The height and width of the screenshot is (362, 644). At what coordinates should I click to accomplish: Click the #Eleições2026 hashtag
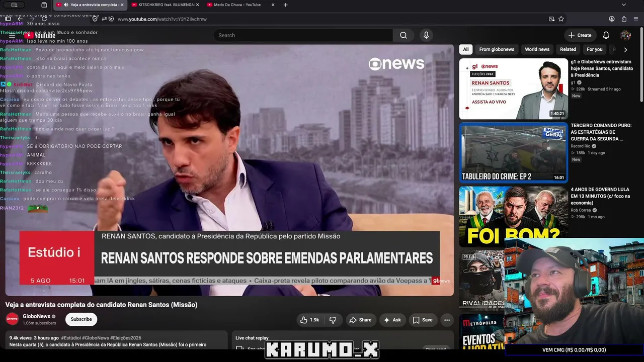125,338
